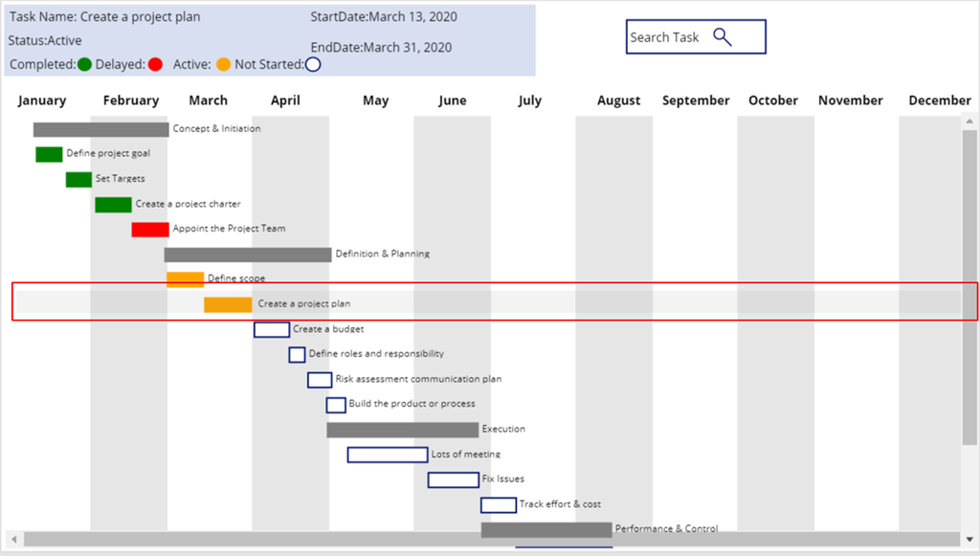Screen dimensions: 980x556
Task: Select the green Set Targets bar
Action: pos(78,179)
